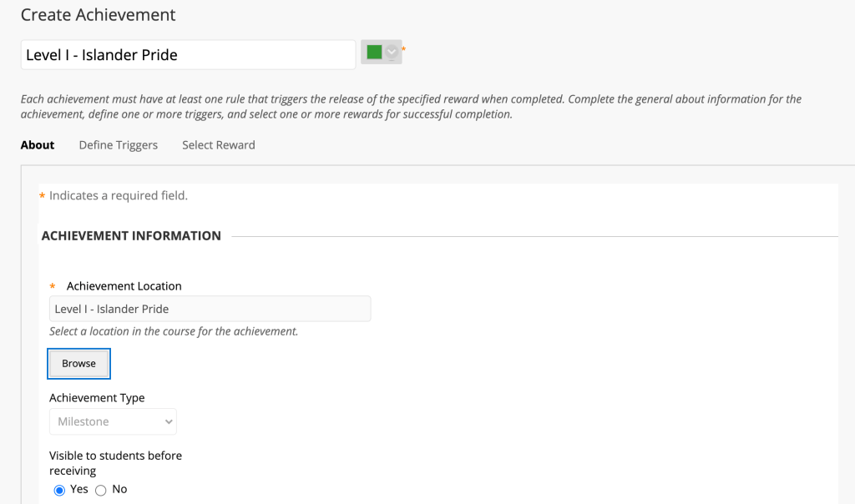Click the italic instructions paragraph about rules
This screenshot has width=855, height=504.
[x=411, y=107]
